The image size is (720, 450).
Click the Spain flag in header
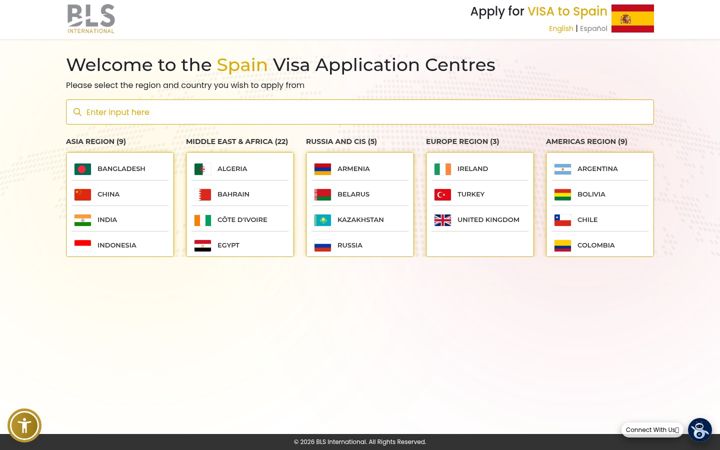[632, 18]
